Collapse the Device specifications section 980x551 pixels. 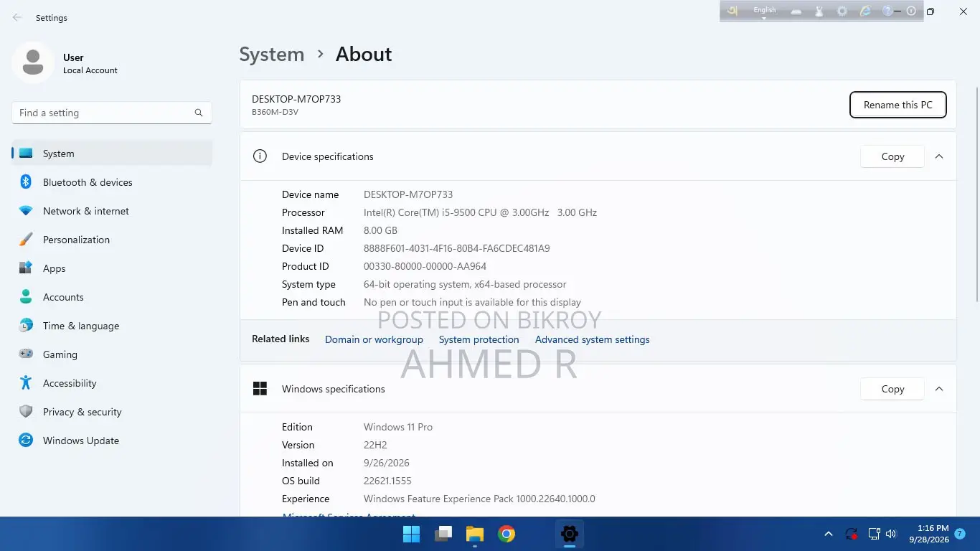pyautogui.click(x=939, y=156)
